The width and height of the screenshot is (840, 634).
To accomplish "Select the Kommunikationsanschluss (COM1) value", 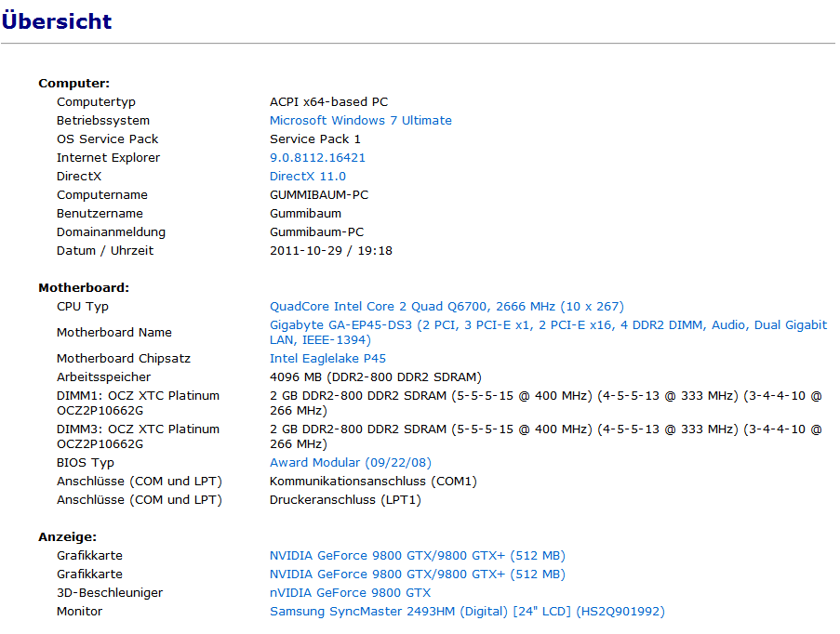I will pos(373,482).
